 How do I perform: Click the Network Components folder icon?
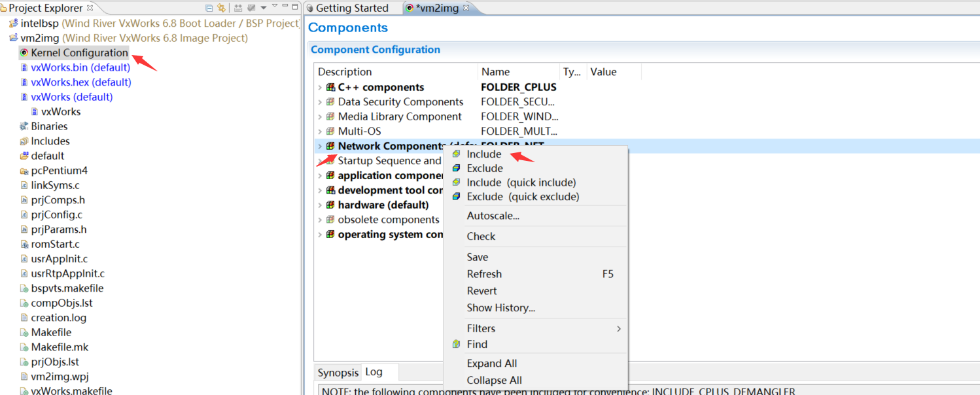tap(330, 146)
